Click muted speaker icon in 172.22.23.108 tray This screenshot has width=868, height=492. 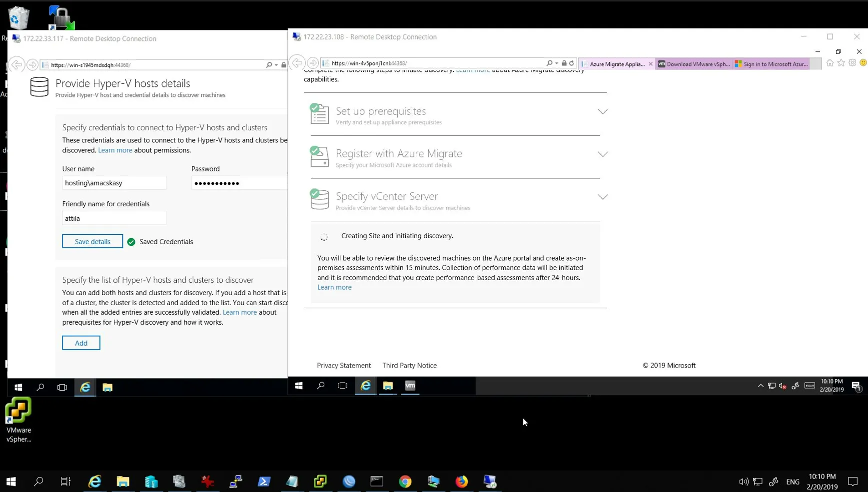(x=783, y=386)
